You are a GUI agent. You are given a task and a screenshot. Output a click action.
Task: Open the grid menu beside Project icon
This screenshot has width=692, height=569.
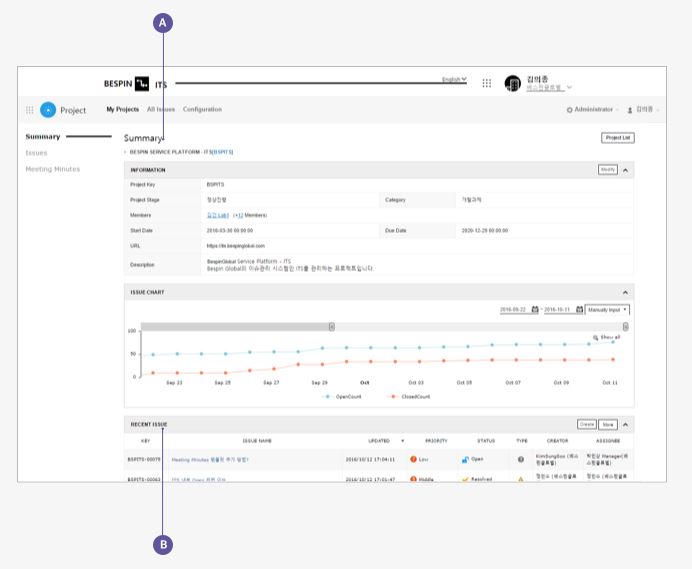[30, 110]
